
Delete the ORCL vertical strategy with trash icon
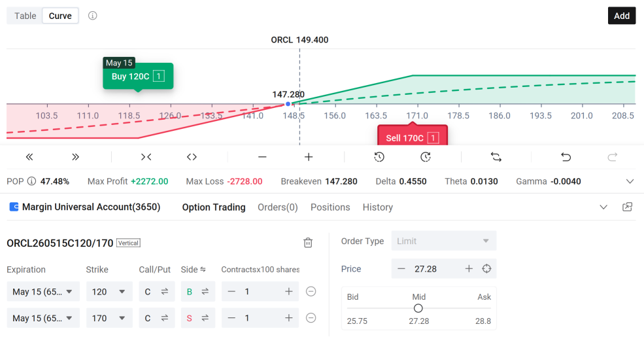coord(308,243)
